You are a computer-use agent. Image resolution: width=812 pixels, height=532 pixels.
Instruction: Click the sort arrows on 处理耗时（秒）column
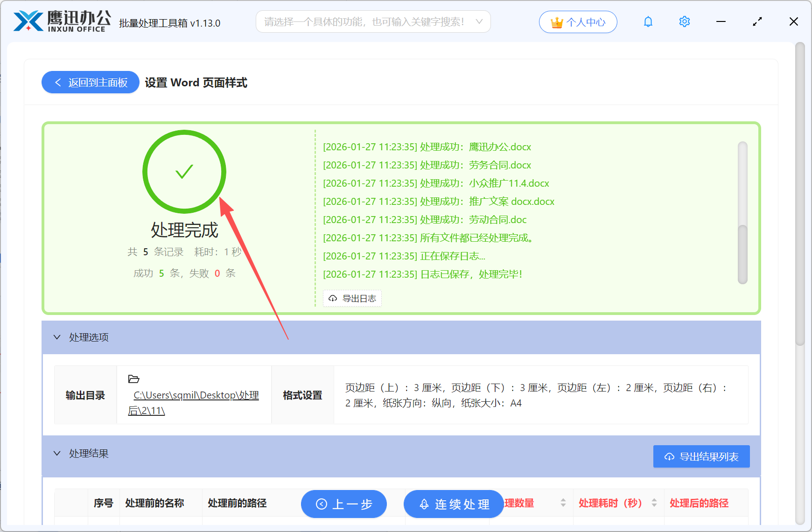coord(654,504)
